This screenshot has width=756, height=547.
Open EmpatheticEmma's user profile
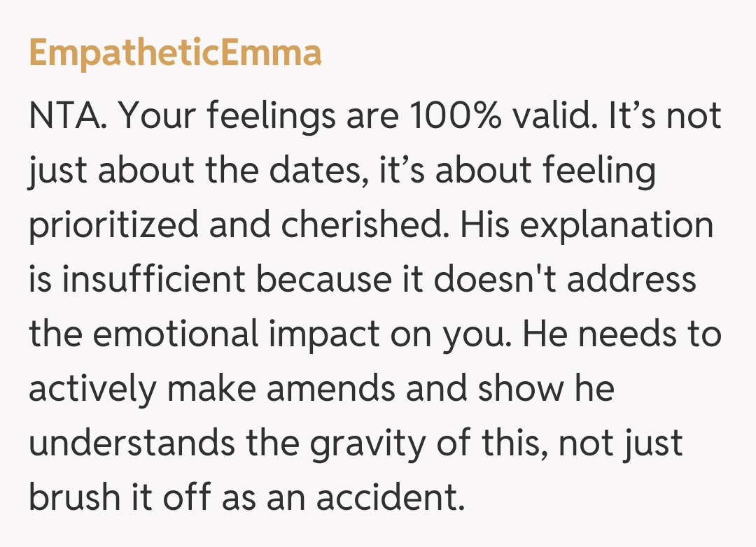click(x=175, y=52)
